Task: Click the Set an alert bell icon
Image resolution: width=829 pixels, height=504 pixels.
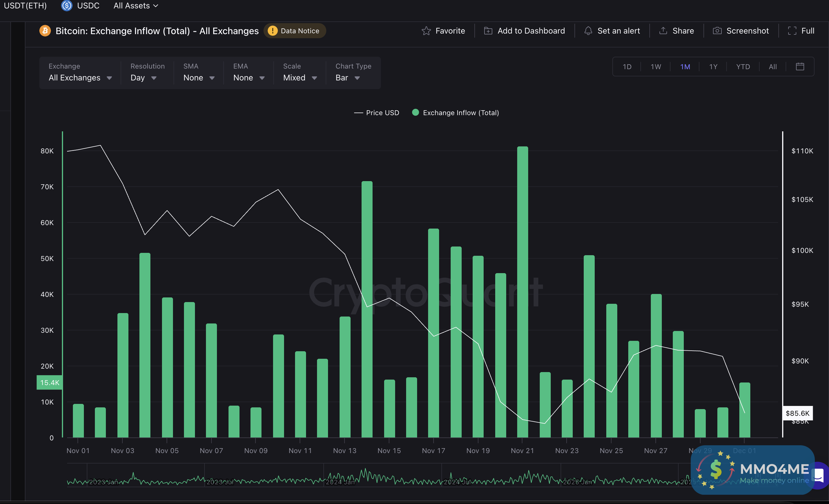Action: coord(588,31)
